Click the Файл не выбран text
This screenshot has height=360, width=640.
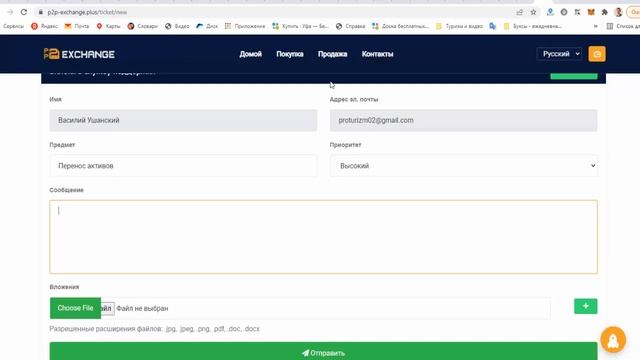point(142,309)
